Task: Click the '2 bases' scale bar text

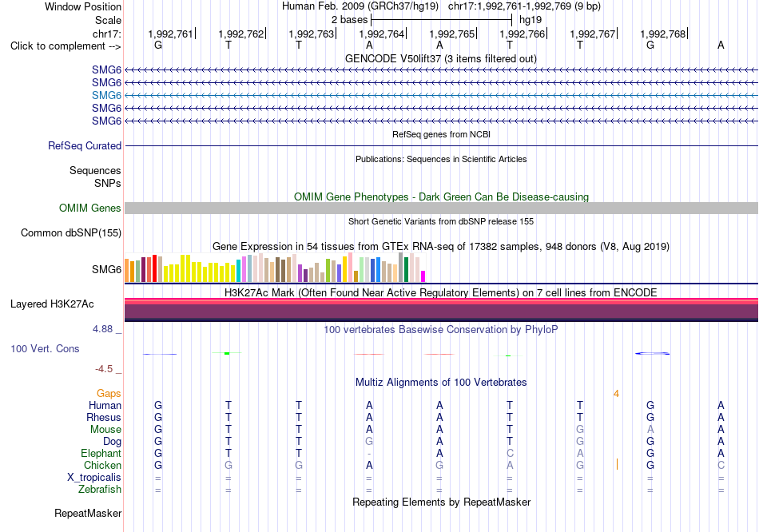Action: [x=349, y=20]
